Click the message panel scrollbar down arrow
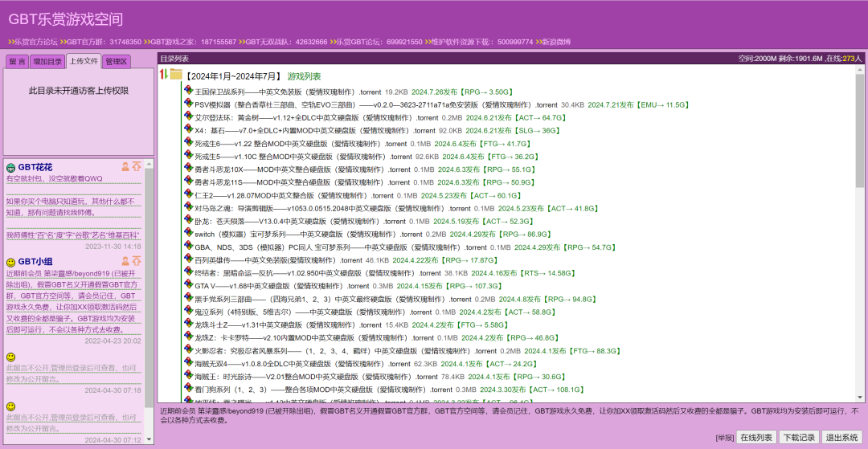Screen dimensions: 868x449 tap(149, 439)
